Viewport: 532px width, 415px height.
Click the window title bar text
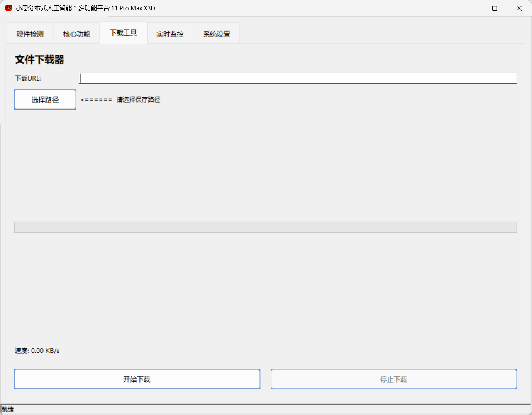tap(85, 8)
